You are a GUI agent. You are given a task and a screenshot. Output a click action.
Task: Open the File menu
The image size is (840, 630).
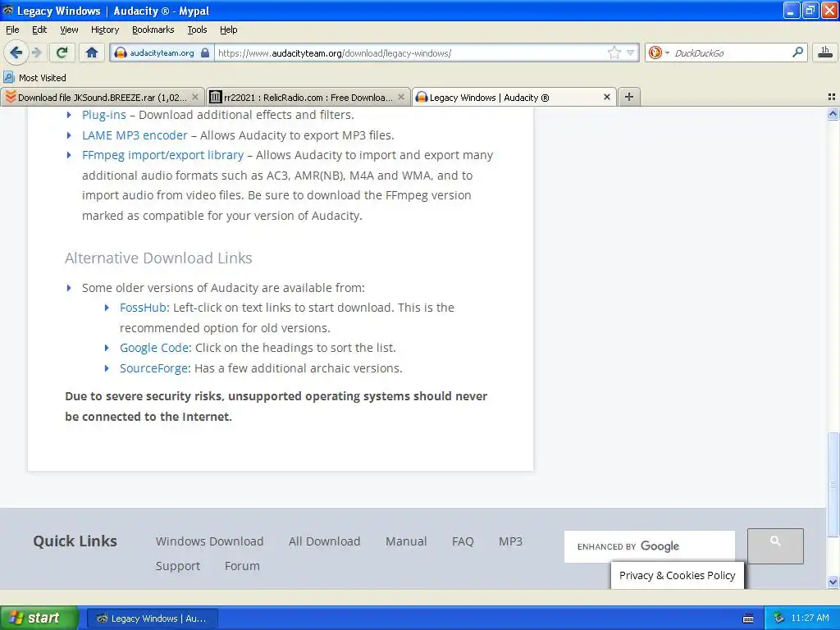click(x=12, y=30)
